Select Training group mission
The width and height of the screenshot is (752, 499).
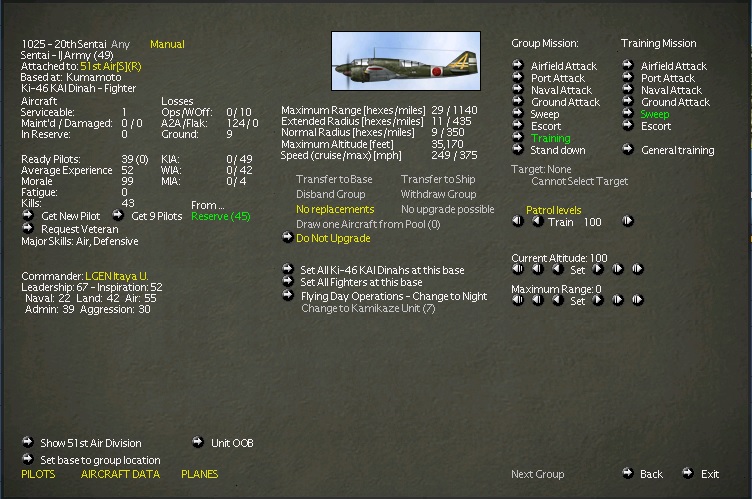[x=543, y=138]
